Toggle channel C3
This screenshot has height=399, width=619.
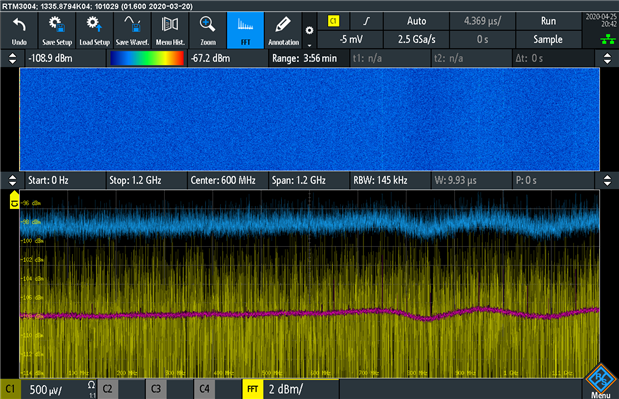[156, 389]
